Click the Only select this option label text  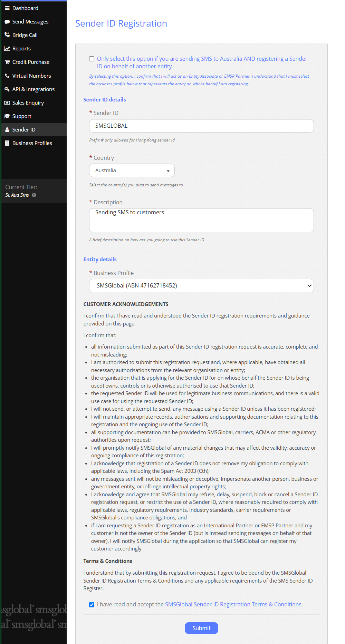(202, 62)
